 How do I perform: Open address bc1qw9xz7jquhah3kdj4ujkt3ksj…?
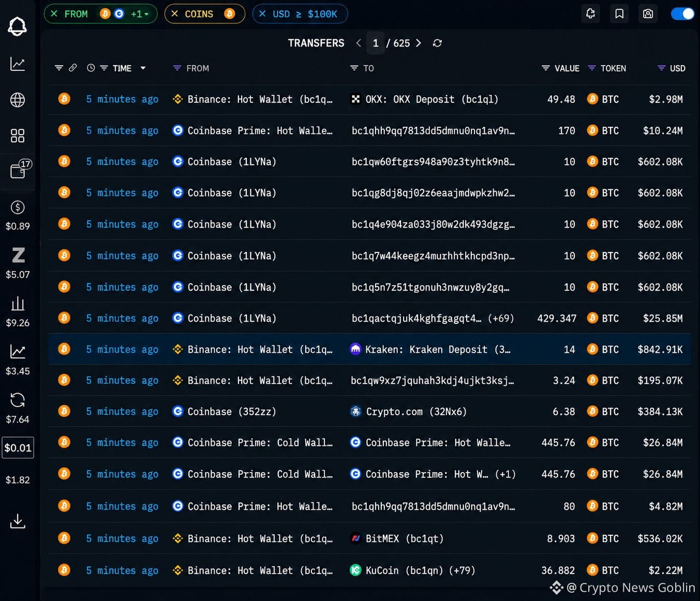coord(433,380)
